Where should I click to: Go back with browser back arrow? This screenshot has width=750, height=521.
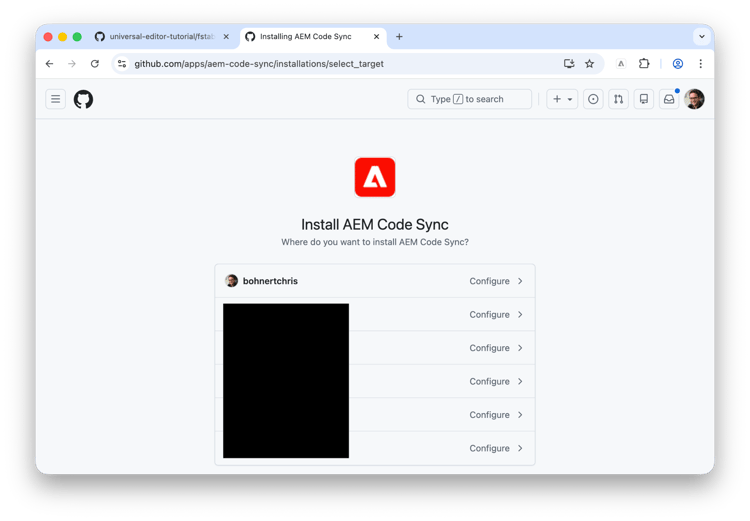[x=49, y=64]
